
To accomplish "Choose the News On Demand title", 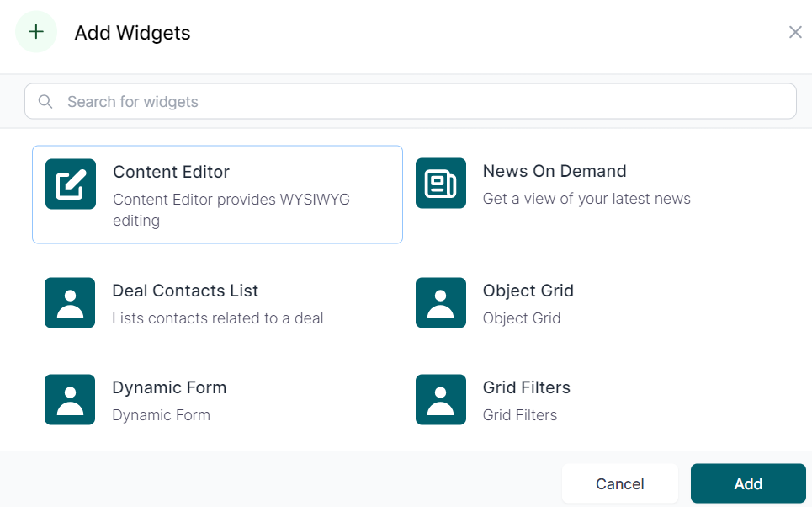I will [555, 171].
